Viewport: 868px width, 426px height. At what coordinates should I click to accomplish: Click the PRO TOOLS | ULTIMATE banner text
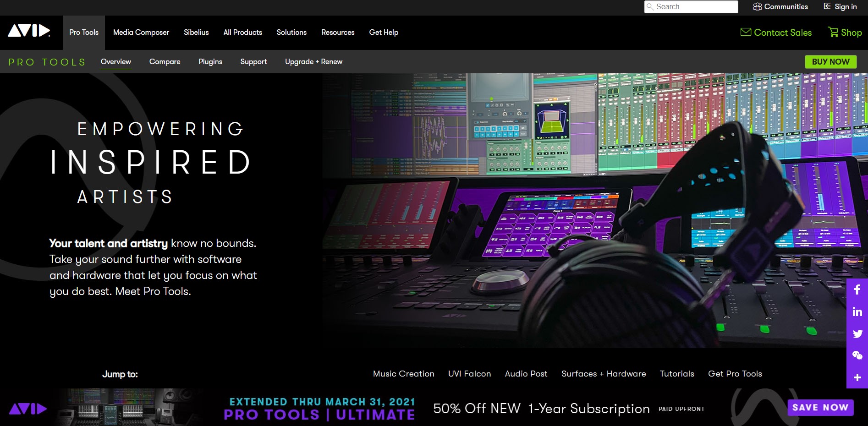[319, 415]
